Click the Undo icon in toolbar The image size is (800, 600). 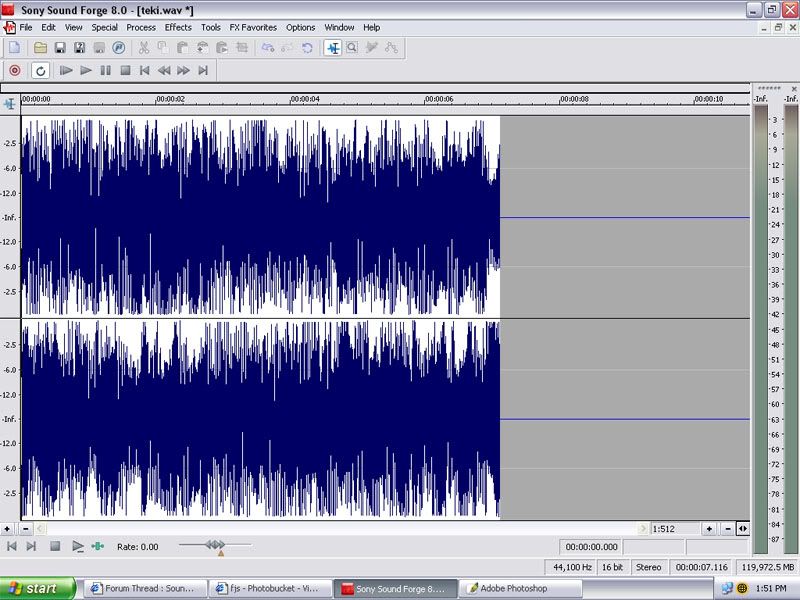pos(268,47)
